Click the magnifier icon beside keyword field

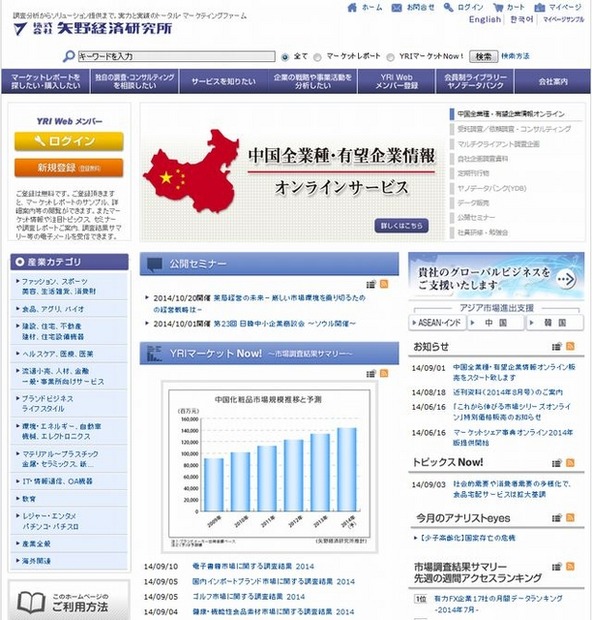(69, 56)
